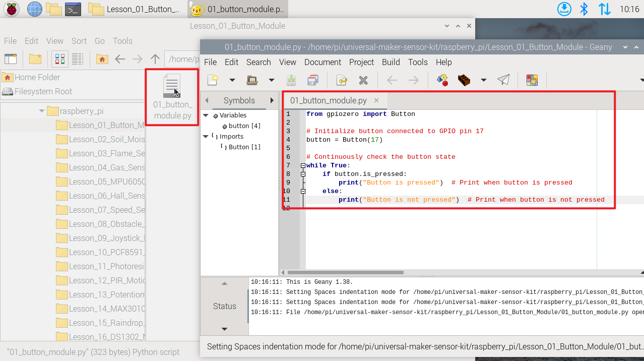Viewport: 644px width, 361px height.
Task: Collapse the raspberry_pi folder tree node
Action: 42,111
